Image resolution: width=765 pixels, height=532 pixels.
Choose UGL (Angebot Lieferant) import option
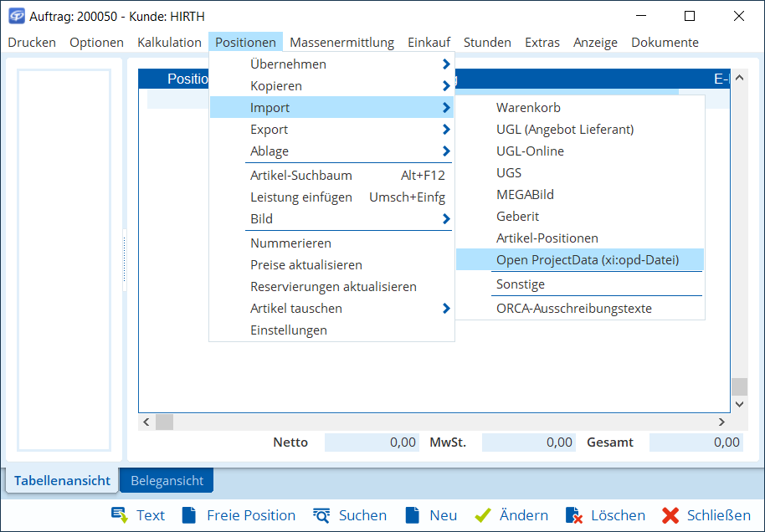[x=565, y=130]
